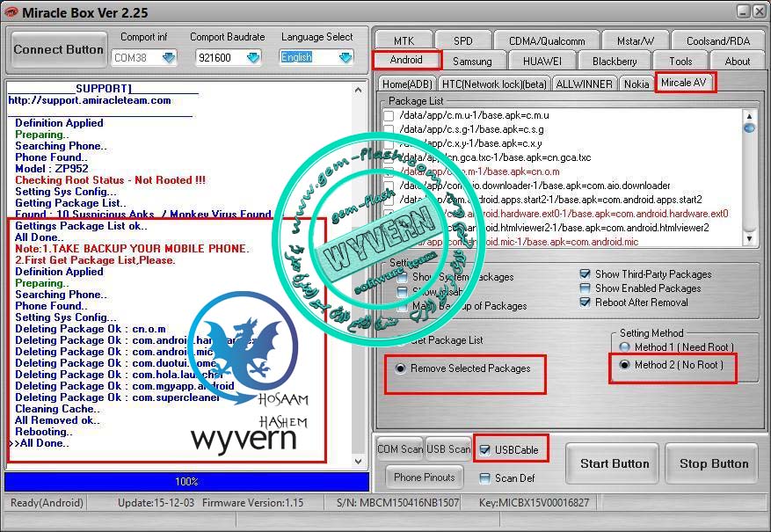771x532 pixels.
Task: Click the Connect Button
Action: (x=59, y=49)
